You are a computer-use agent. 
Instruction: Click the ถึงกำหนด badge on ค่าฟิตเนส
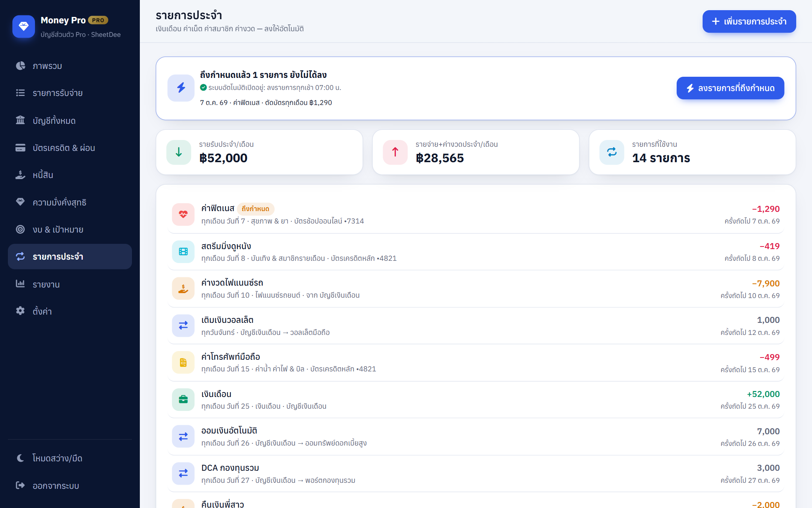click(256, 209)
